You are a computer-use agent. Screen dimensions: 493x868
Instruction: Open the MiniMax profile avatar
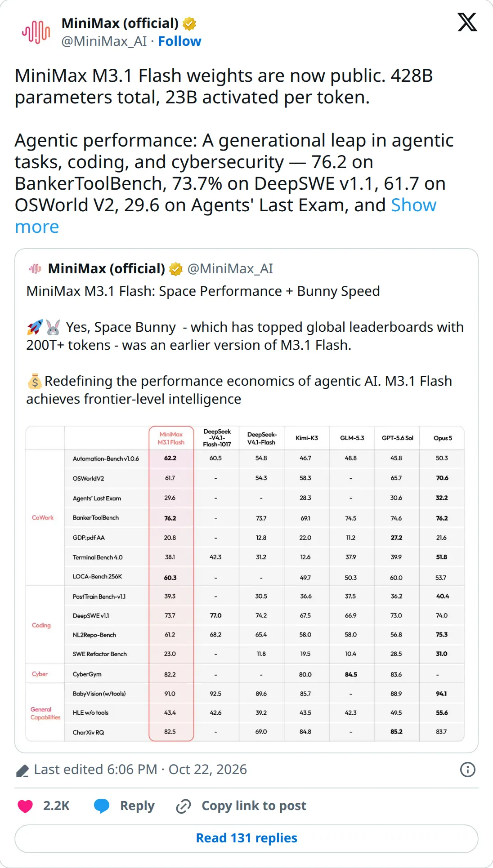[x=36, y=32]
